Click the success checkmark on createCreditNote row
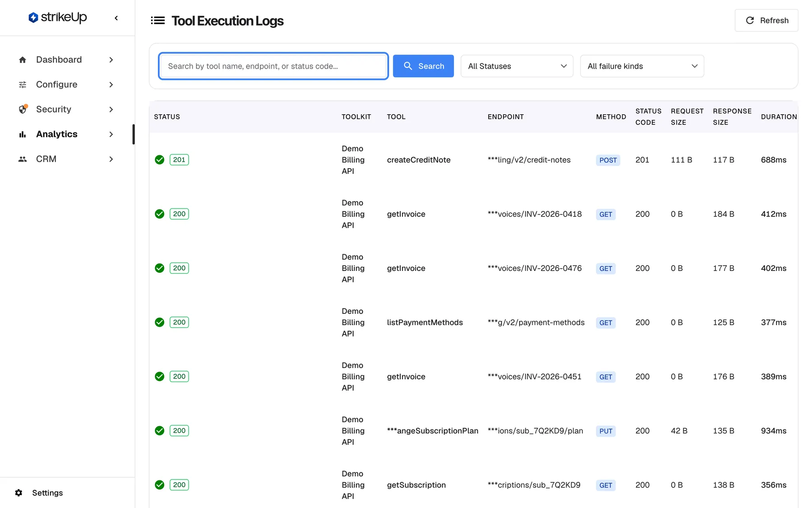 tap(159, 160)
